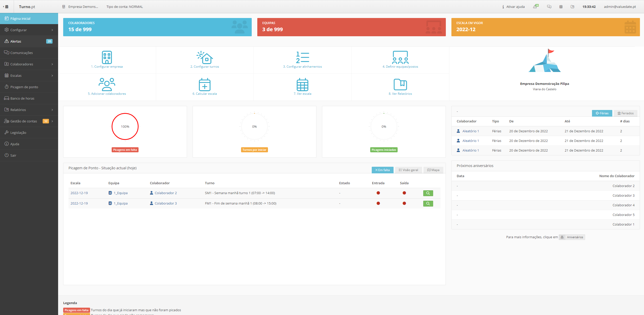Open alerts via the warning triangle icon

[x=535, y=7]
